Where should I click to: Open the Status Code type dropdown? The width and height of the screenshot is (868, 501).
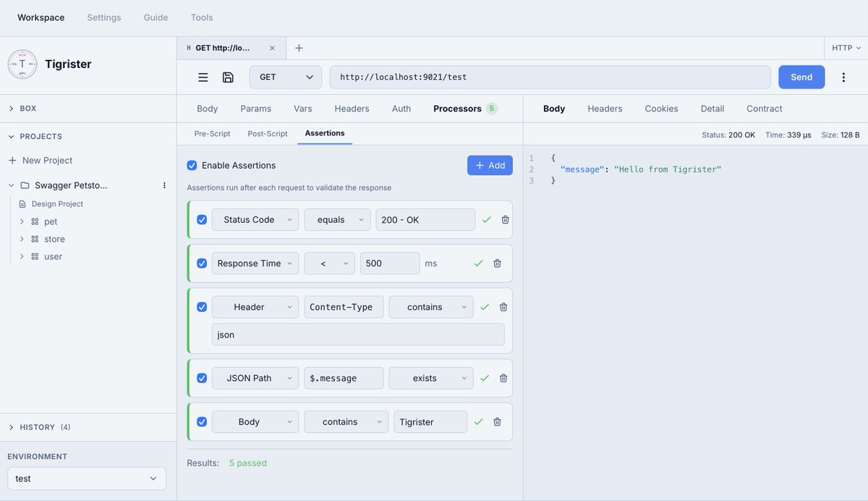(255, 219)
